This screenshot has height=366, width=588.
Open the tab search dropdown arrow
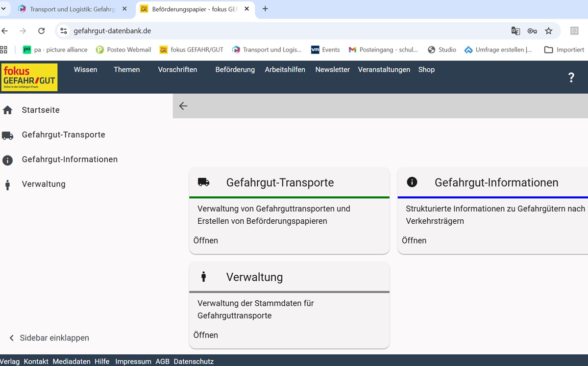(x=3, y=9)
